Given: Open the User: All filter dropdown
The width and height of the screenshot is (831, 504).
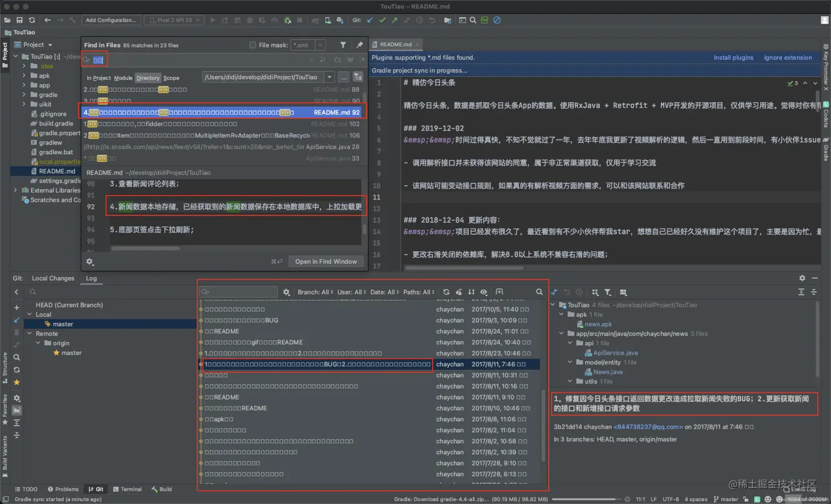Looking at the screenshot, I should 352,292.
